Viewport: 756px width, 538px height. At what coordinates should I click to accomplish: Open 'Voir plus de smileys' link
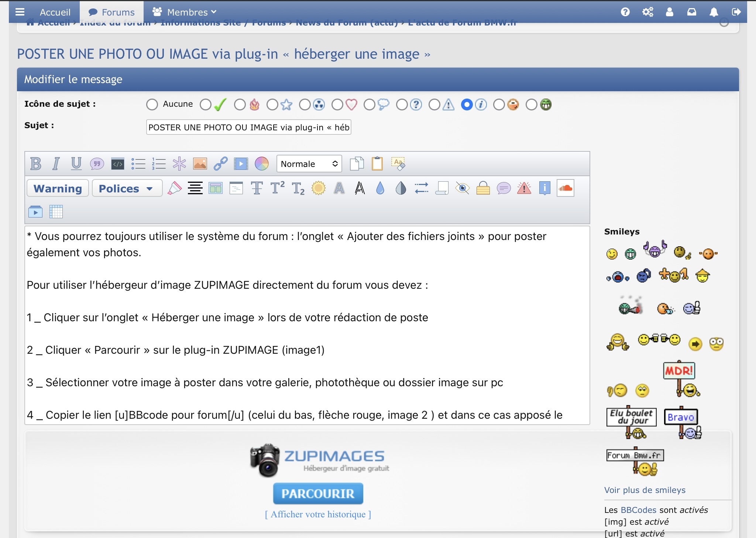[x=645, y=490]
